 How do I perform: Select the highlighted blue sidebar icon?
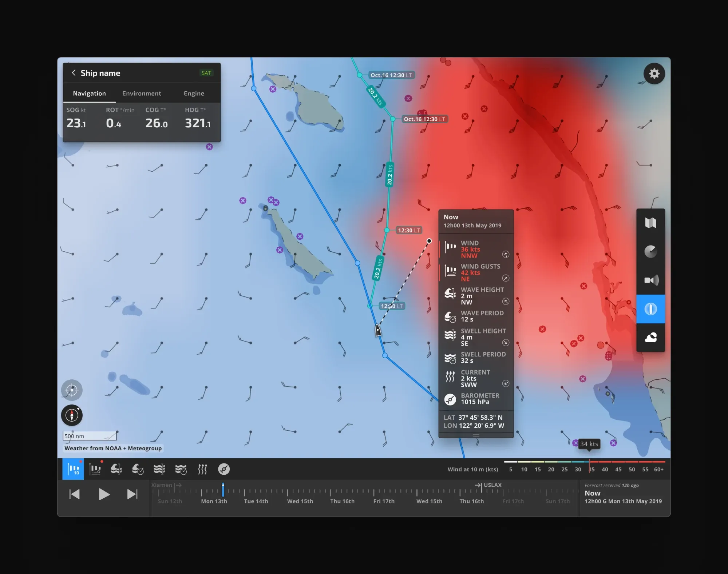point(650,309)
